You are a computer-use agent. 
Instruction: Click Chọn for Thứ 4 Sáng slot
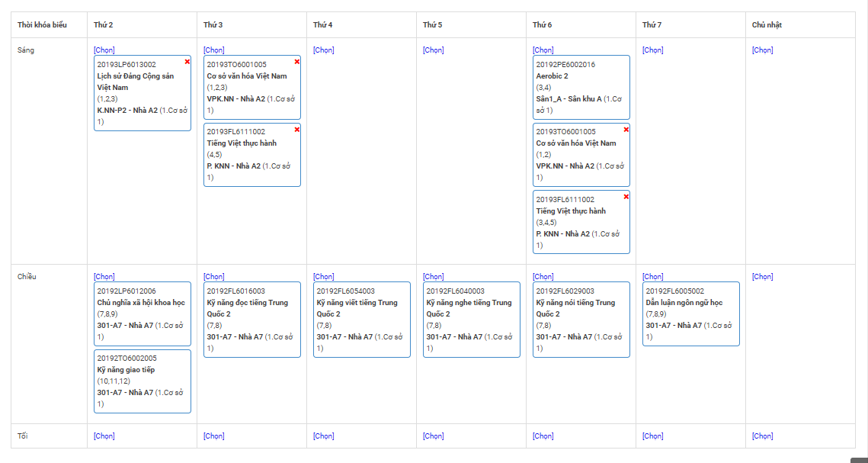click(324, 50)
